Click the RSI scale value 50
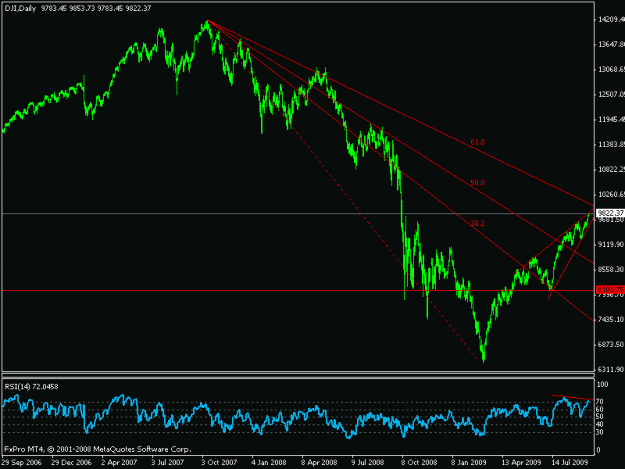This screenshot has height=469, width=625. click(x=599, y=417)
